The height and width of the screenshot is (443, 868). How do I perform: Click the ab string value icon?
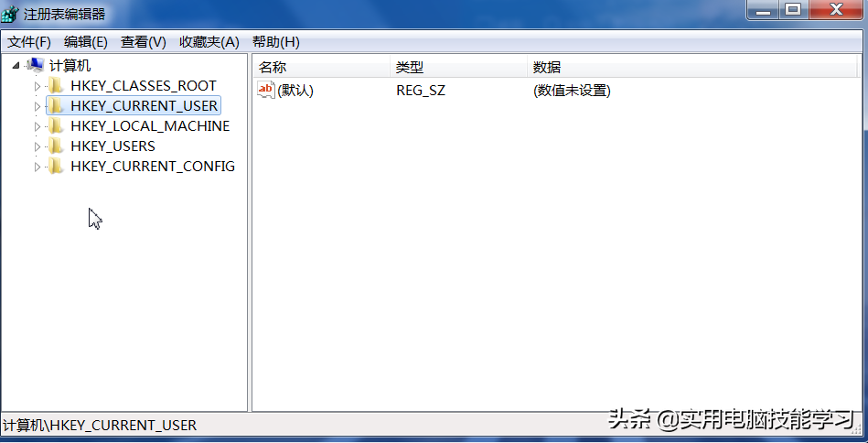(x=266, y=91)
